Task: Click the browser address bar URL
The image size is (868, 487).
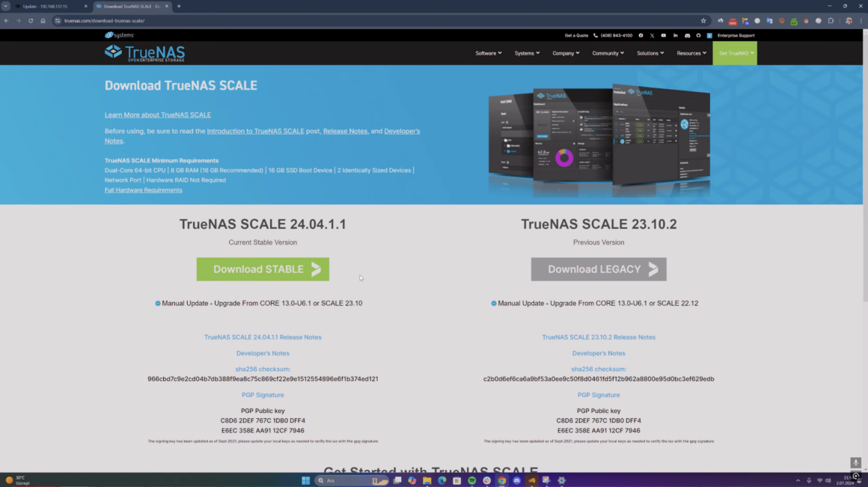Action: [x=105, y=20]
